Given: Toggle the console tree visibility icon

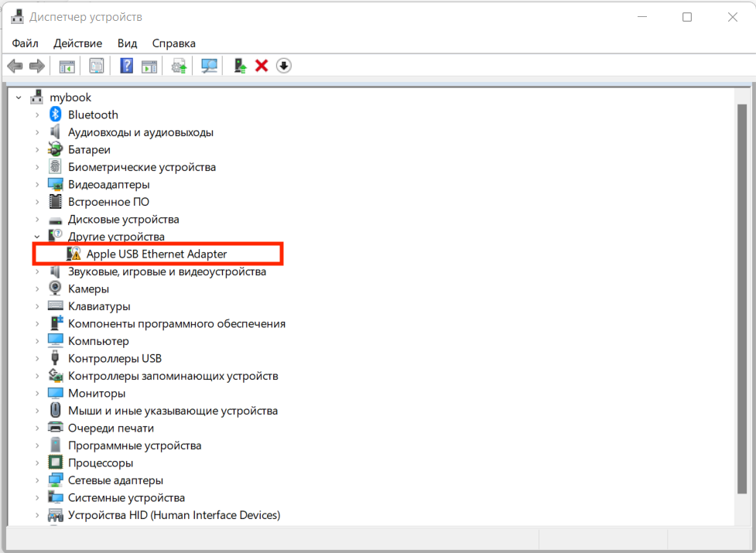Looking at the screenshot, I should pyautogui.click(x=66, y=66).
